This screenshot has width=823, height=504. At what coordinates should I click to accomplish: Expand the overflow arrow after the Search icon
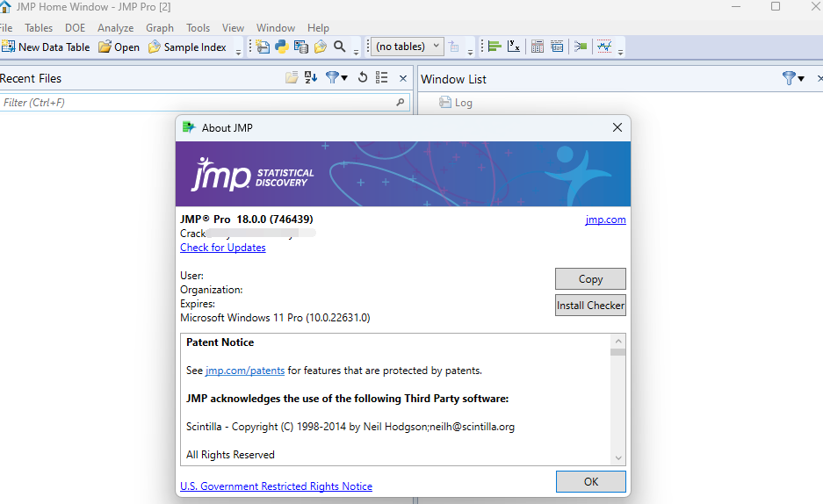pos(356,52)
